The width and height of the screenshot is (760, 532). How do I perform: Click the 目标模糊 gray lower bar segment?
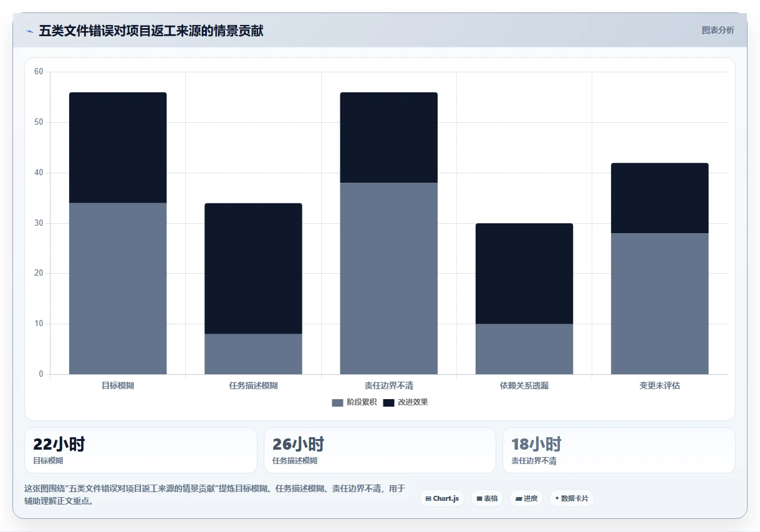(x=118, y=289)
